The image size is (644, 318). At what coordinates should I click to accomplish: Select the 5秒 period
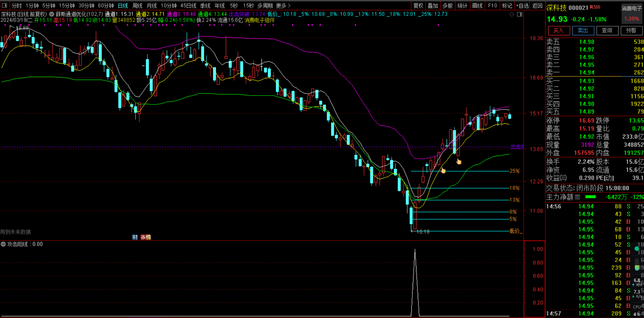coord(234,5)
